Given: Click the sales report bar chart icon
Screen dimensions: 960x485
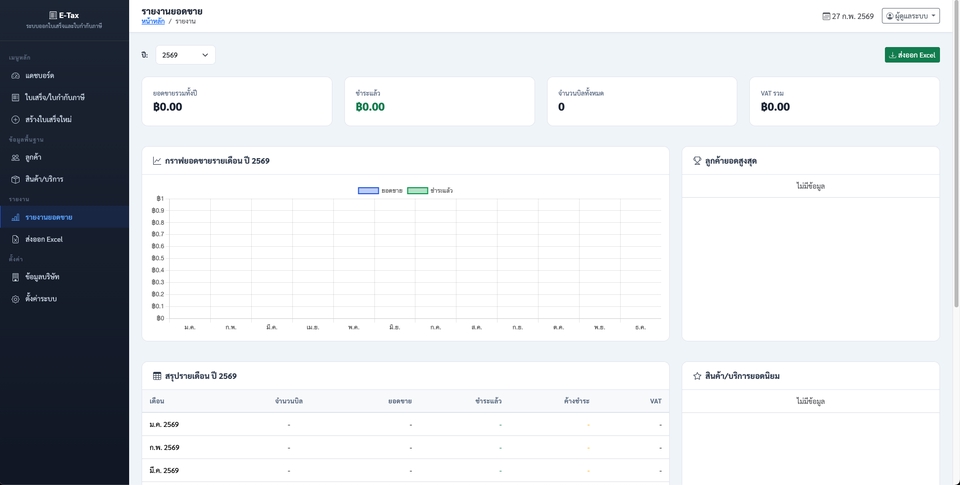Looking at the screenshot, I should point(15,218).
